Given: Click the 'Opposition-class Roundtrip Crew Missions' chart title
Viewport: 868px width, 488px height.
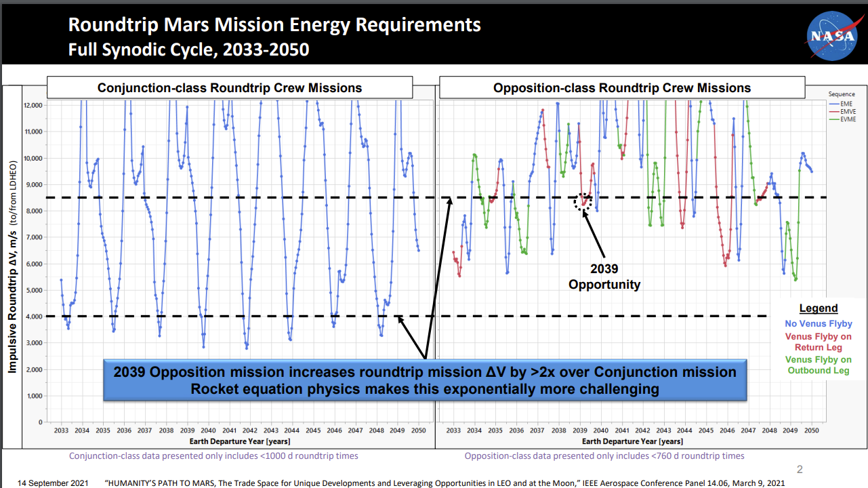Looking at the screenshot, I should coord(622,87).
